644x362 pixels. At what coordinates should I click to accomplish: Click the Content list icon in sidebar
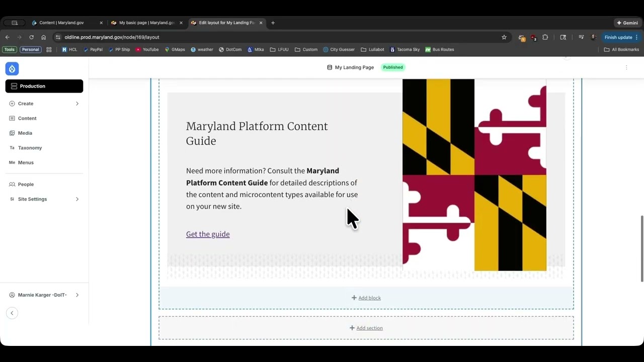12,118
